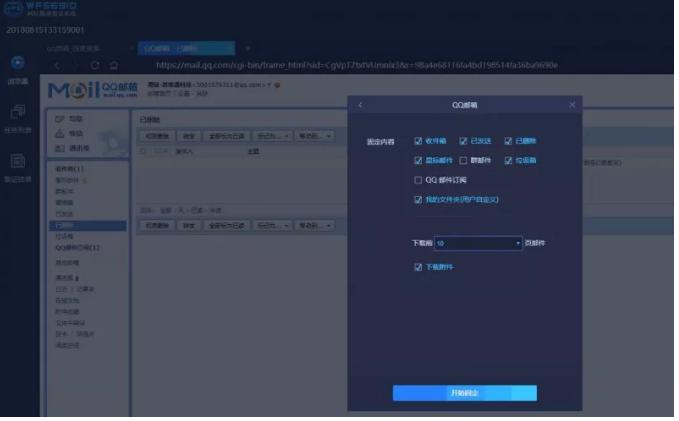Open the third icon in left sidebar
Screen dimensions: 679x421
coord(18,161)
